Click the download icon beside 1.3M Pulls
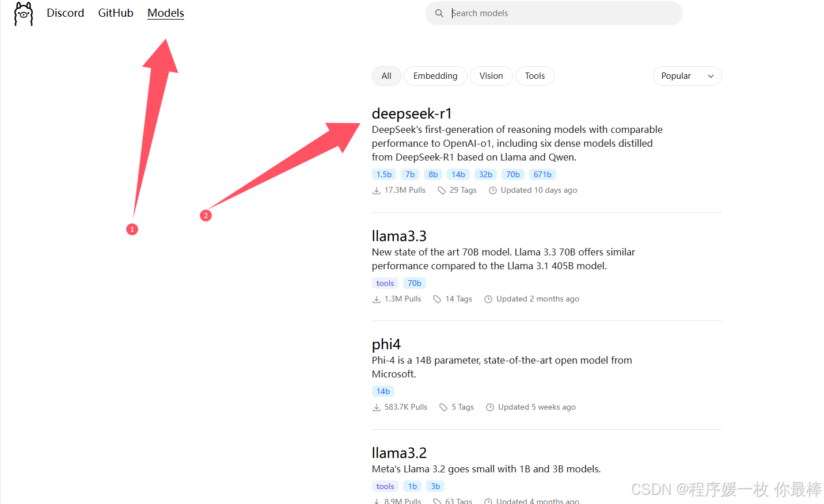The width and height of the screenshot is (824, 504). 377,299
